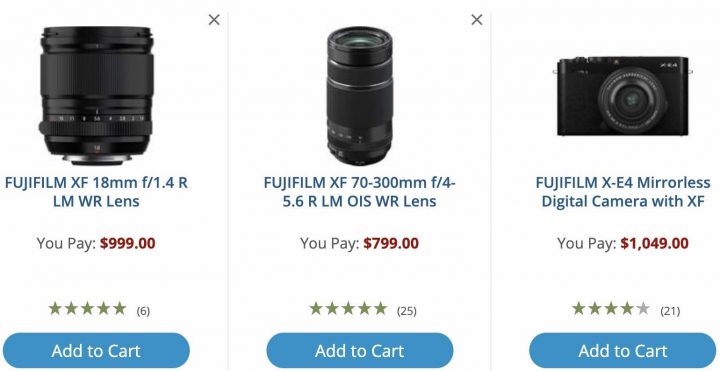Viewport: 720px width, 371px height.
Task: Click the $799.00 price
Action: (x=391, y=243)
